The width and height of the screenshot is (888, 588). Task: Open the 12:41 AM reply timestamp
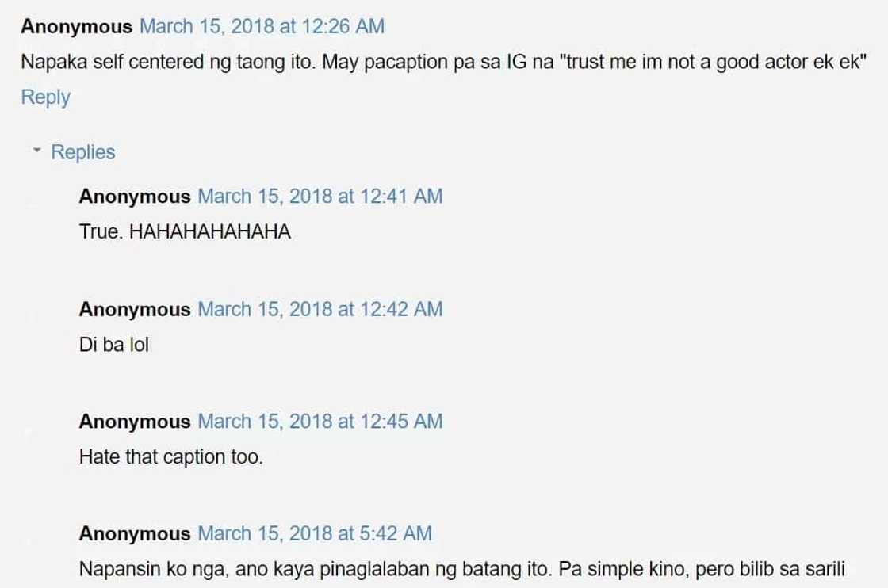(320, 197)
